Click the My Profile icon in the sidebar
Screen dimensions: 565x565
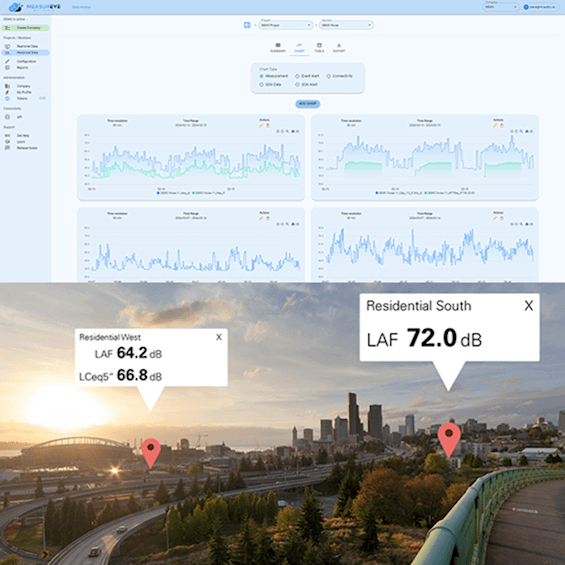[x=7, y=92]
